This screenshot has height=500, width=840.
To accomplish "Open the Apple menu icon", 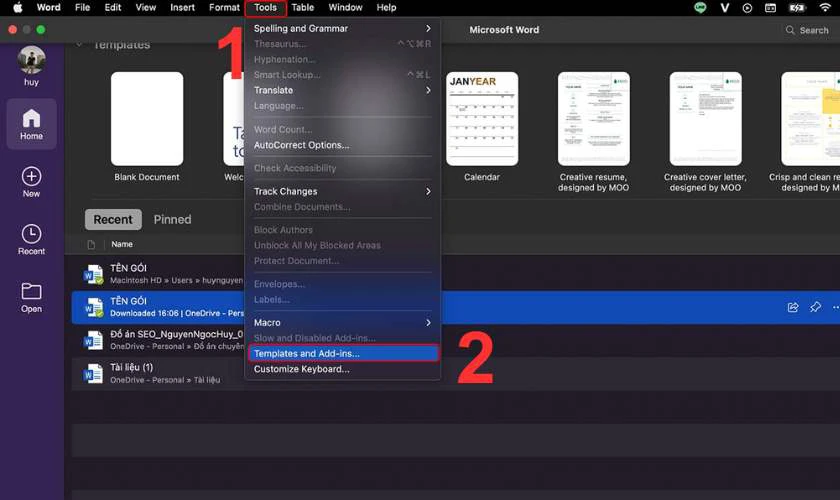I will [x=18, y=8].
